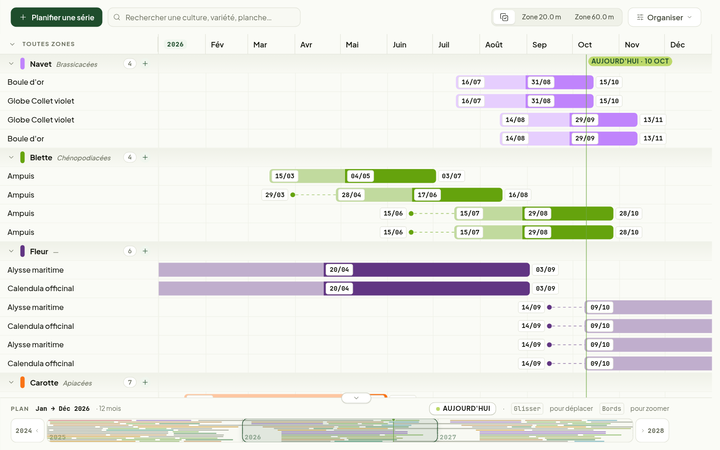Select the first Alysse maritime row label

click(x=35, y=270)
